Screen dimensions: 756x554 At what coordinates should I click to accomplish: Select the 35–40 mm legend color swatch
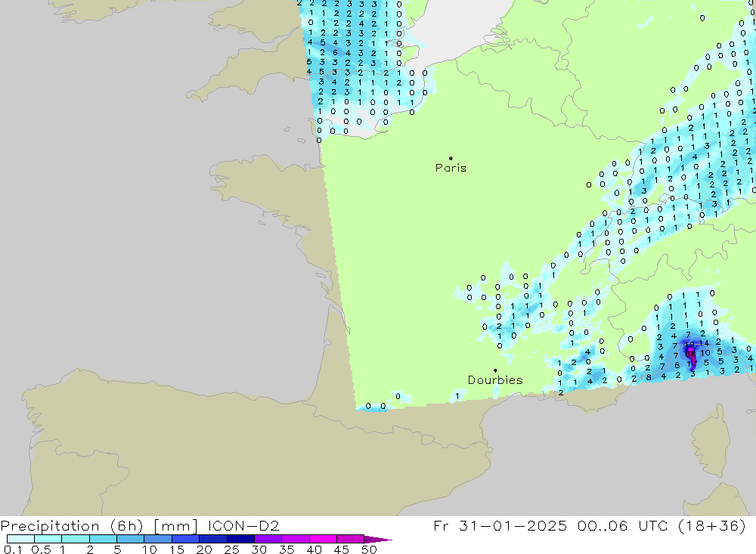coord(295,539)
